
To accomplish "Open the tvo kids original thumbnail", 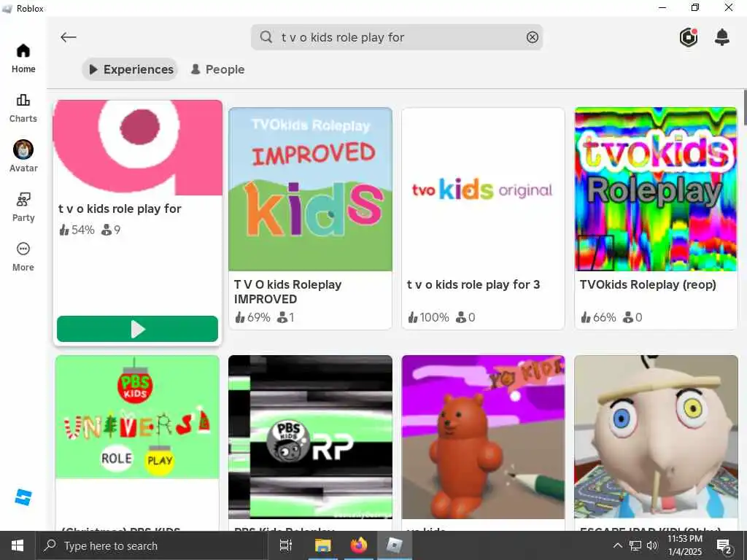I will coord(483,189).
